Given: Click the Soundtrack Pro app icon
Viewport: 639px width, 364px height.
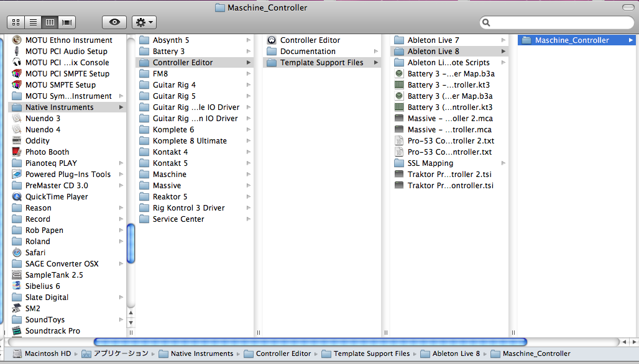Looking at the screenshot, I should (x=17, y=331).
